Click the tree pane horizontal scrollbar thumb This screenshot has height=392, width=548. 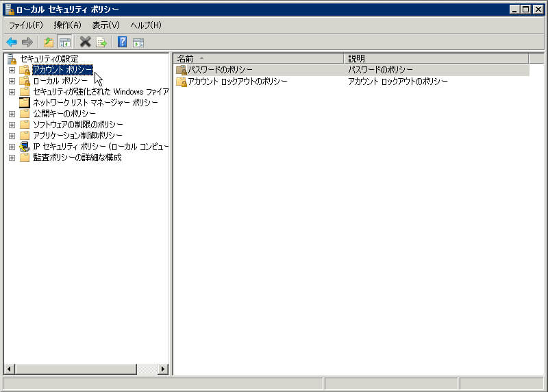[76, 369]
